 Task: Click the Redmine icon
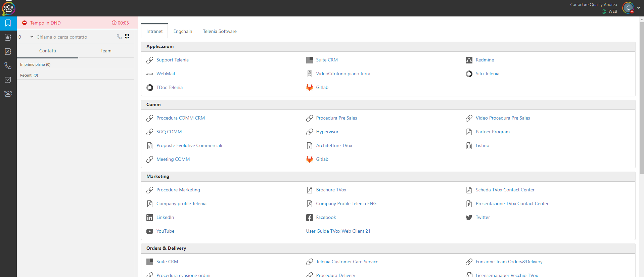point(469,60)
